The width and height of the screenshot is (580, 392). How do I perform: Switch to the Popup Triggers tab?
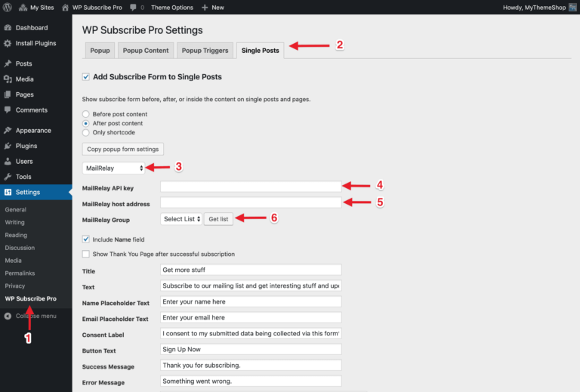(205, 51)
